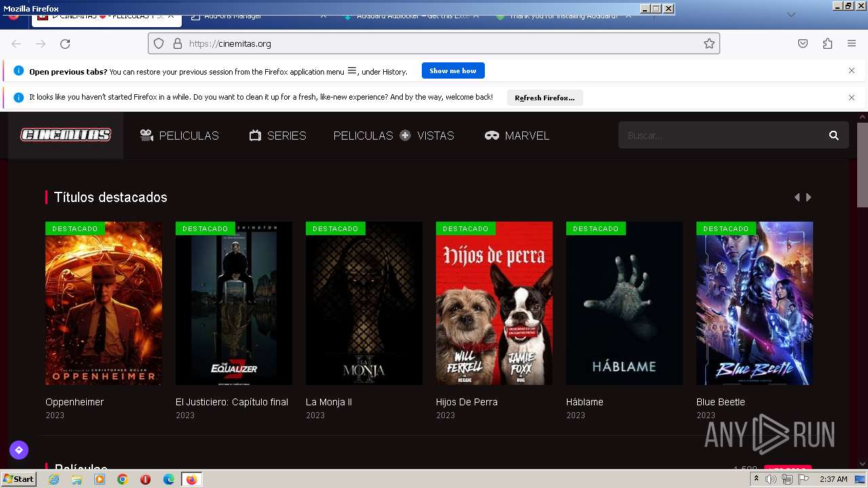Image resolution: width=868 pixels, height=488 pixels.
Task: Launch Opera browser from taskbar
Action: pyautogui.click(x=145, y=479)
